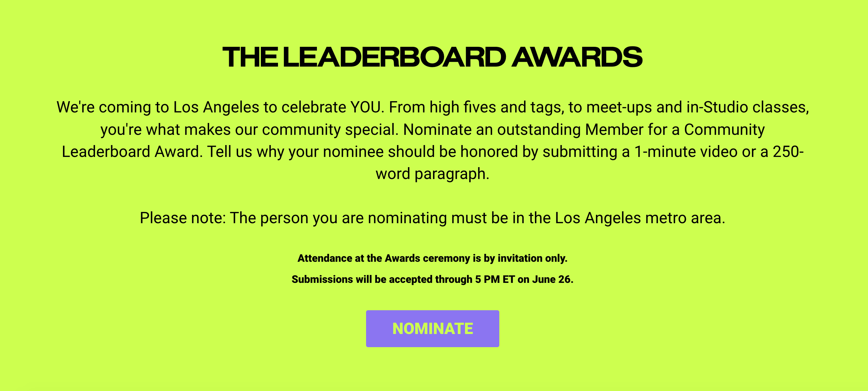The width and height of the screenshot is (868, 391).
Task: Click the "word paragraph." line
Action: point(432,174)
